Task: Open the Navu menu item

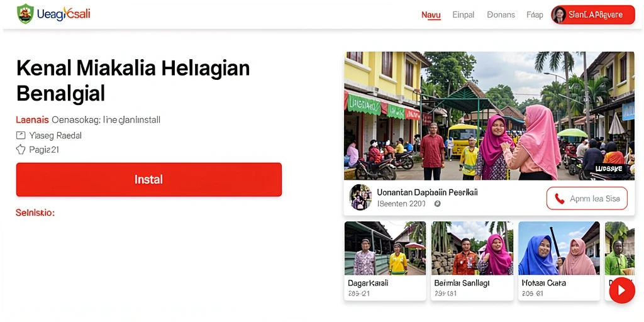Action: tap(431, 15)
